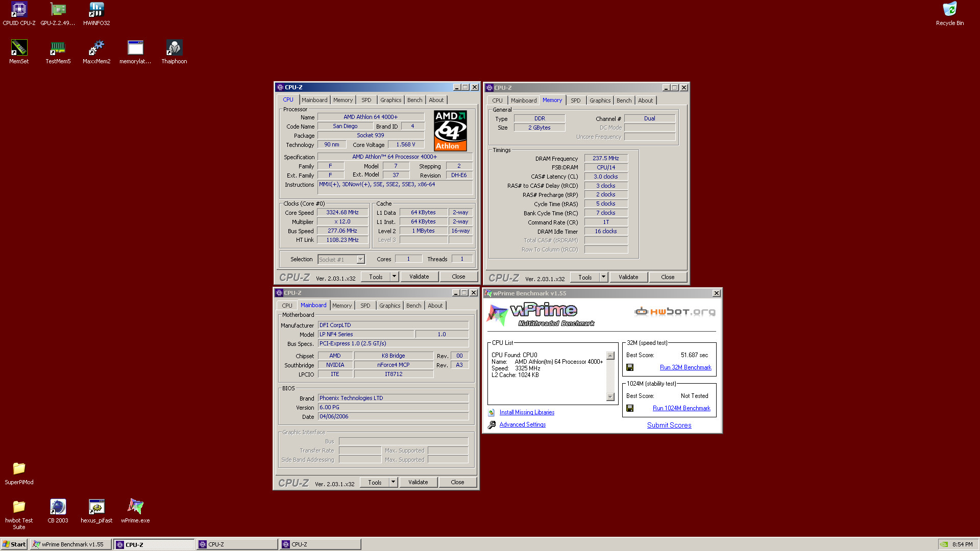980x551 pixels.
Task: Click the Run 32M Benchmark link
Action: pos(685,367)
